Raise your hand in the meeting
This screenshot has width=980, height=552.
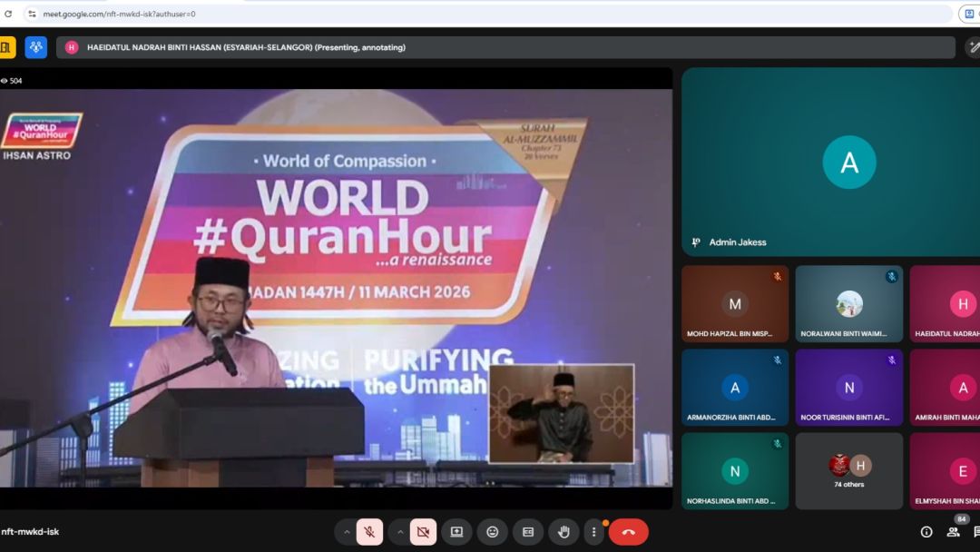563,532
